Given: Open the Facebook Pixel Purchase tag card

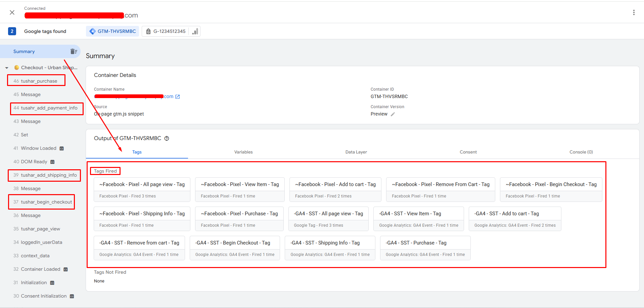Looking at the screenshot, I should click(239, 219).
